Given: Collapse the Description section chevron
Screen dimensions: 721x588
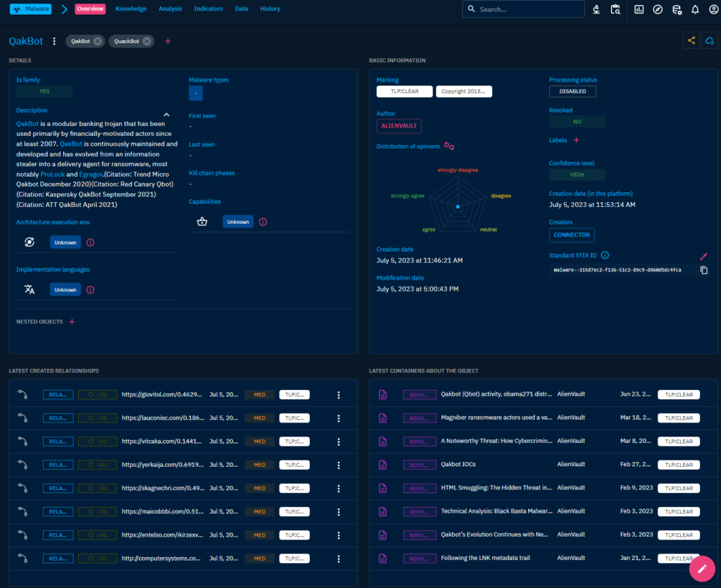Looking at the screenshot, I should click(x=167, y=114).
